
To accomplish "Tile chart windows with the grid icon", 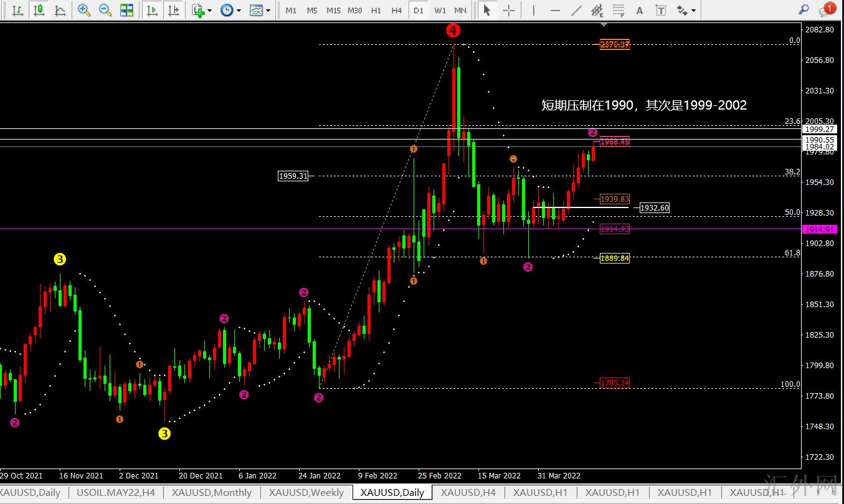I will 126,10.
